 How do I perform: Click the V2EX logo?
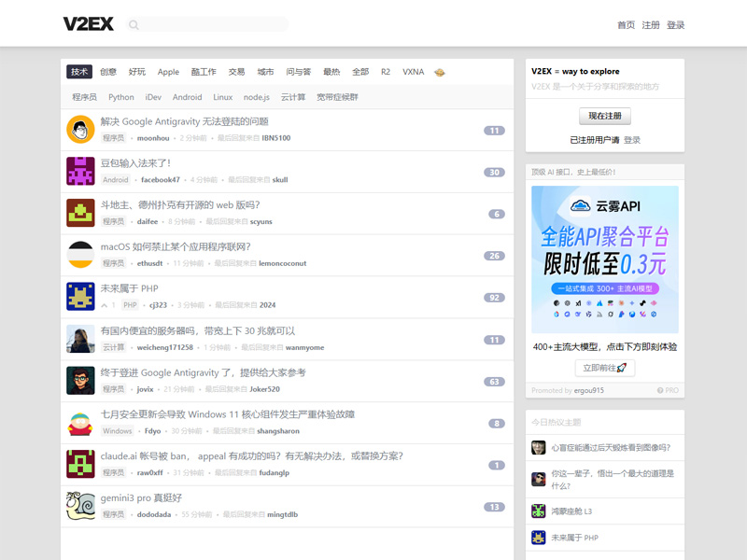click(88, 24)
